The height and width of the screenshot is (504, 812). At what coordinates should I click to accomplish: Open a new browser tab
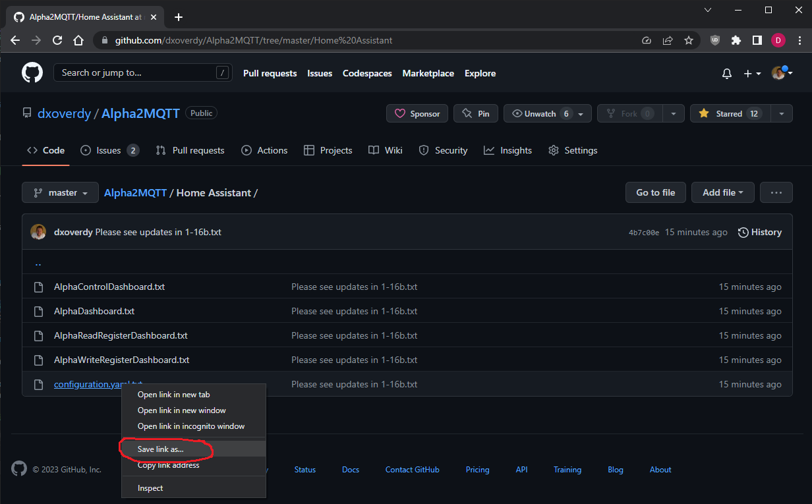tap(178, 17)
